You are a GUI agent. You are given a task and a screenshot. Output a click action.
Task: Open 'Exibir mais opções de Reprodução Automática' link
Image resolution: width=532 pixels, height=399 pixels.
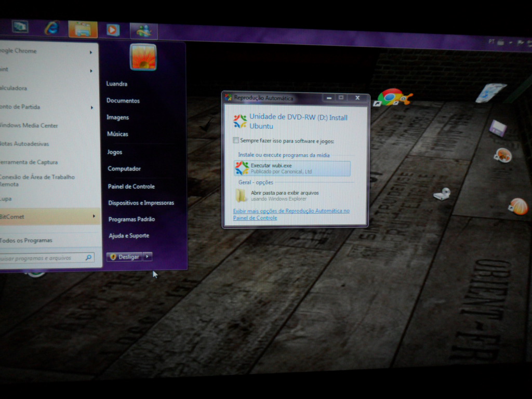291,214
